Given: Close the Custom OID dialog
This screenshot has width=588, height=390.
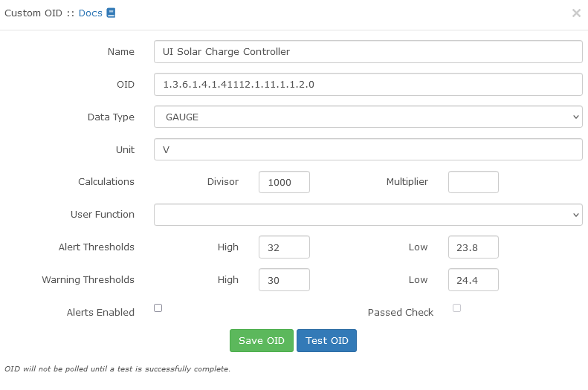Looking at the screenshot, I should pyautogui.click(x=576, y=13).
